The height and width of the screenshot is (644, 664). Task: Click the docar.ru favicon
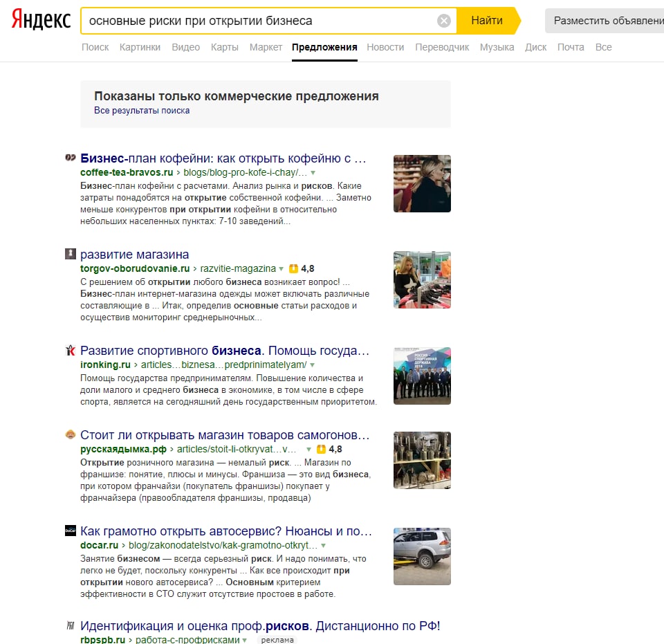[x=71, y=531]
